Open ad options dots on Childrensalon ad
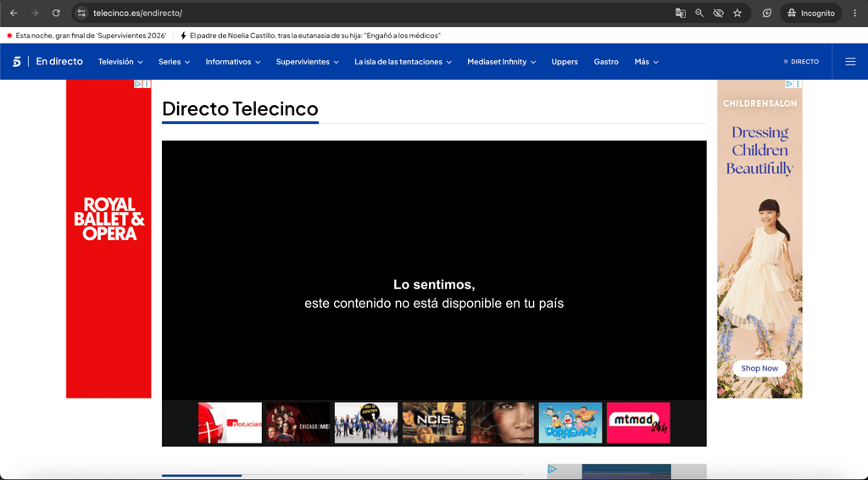868x480 pixels. (798, 84)
